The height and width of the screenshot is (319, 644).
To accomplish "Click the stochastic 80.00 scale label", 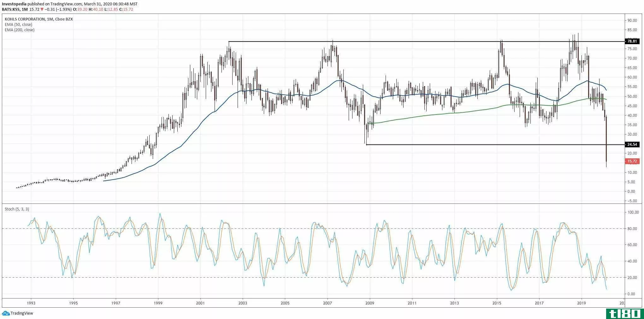I will pos(632,229).
